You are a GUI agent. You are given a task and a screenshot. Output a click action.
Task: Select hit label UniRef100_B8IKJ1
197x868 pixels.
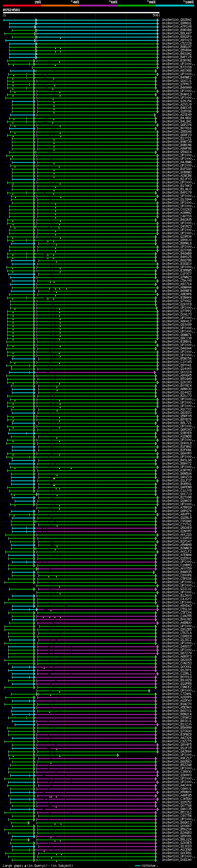[x=177, y=721]
